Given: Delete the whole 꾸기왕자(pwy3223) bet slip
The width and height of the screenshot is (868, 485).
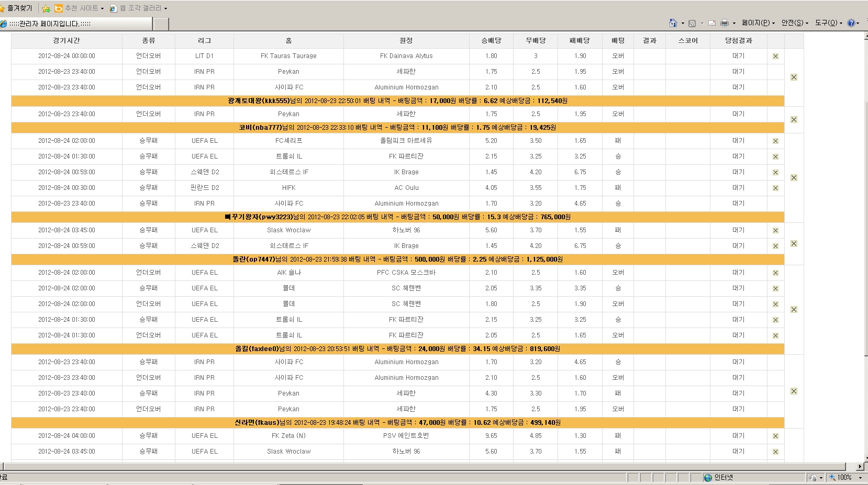Looking at the screenshot, I should 794,178.
